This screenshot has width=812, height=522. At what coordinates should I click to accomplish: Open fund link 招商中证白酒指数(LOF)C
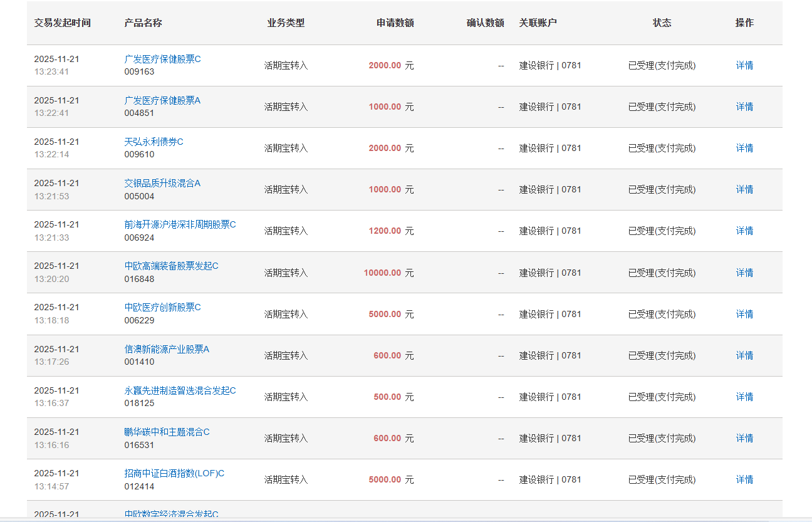point(174,473)
